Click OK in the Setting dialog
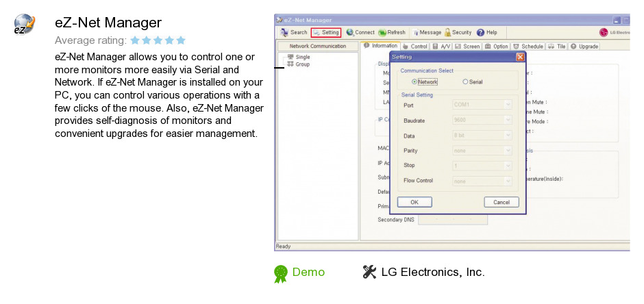 pyautogui.click(x=414, y=202)
